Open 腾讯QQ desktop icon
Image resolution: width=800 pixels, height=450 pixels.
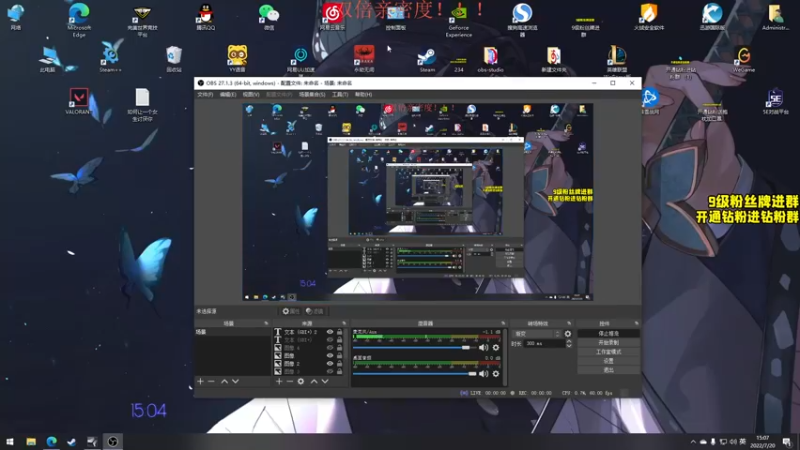(x=206, y=17)
